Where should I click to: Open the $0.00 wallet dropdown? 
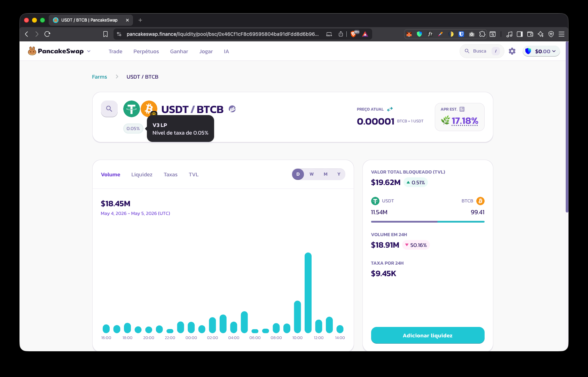(x=541, y=51)
